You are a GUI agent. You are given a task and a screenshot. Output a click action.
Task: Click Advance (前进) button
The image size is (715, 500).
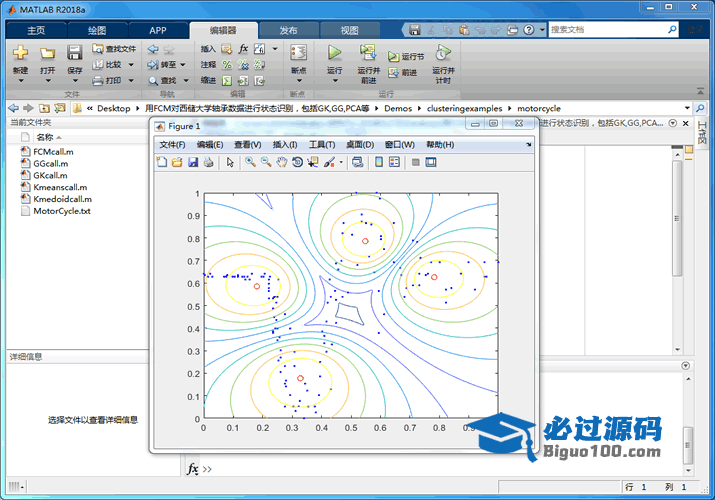coord(403,72)
